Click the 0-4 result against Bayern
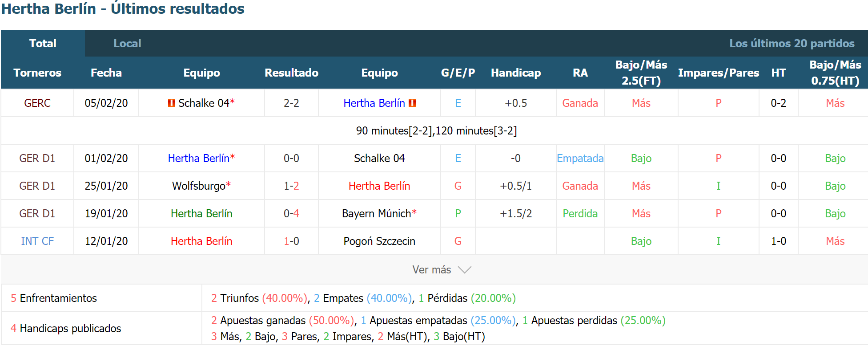The height and width of the screenshot is (346, 868). (291, 213)
